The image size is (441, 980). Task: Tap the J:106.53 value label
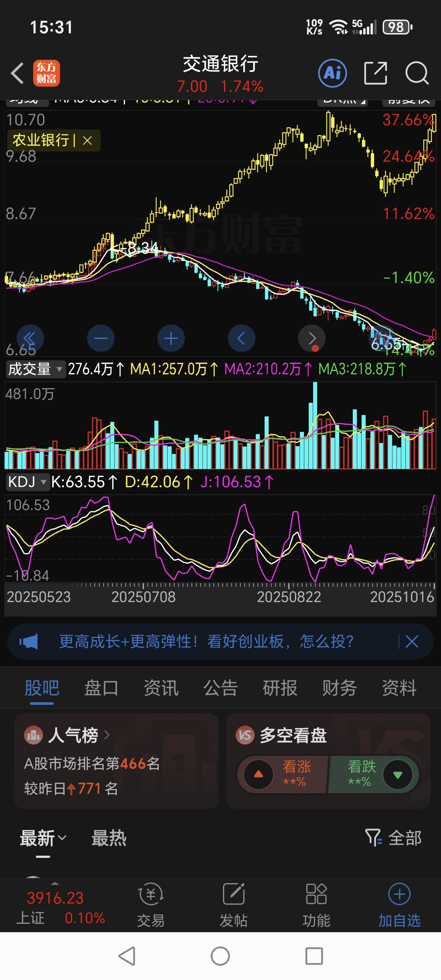[236, 482]
